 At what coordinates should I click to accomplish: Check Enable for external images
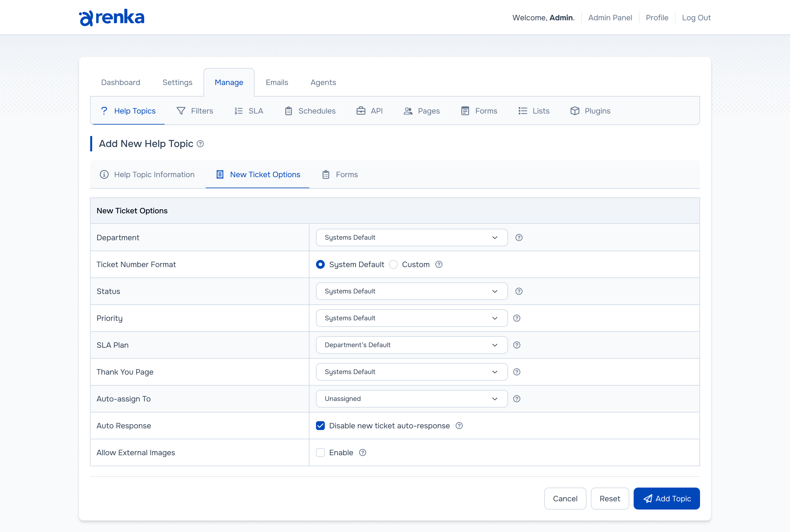pos(320,452)
